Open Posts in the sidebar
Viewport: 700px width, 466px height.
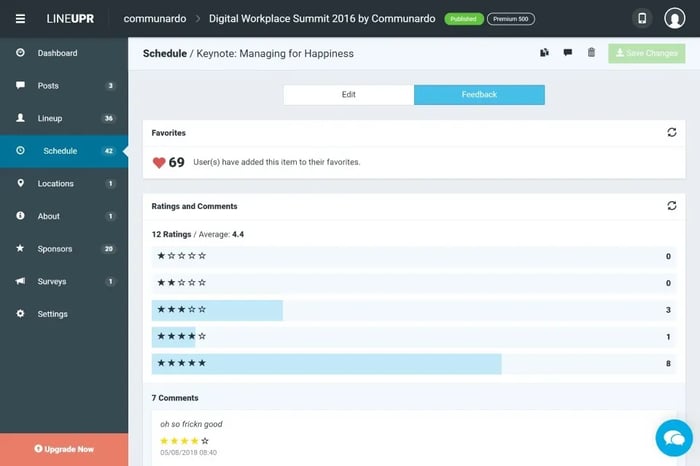click(64, 86)
